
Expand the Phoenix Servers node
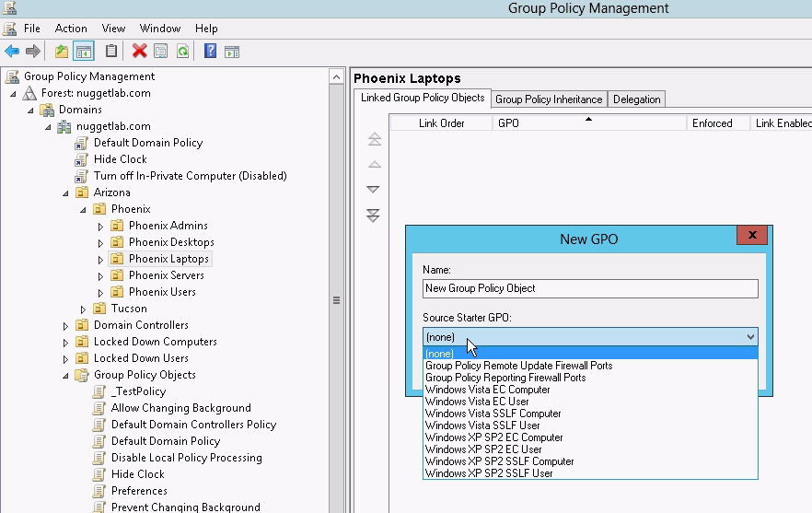tap(100, 276)
